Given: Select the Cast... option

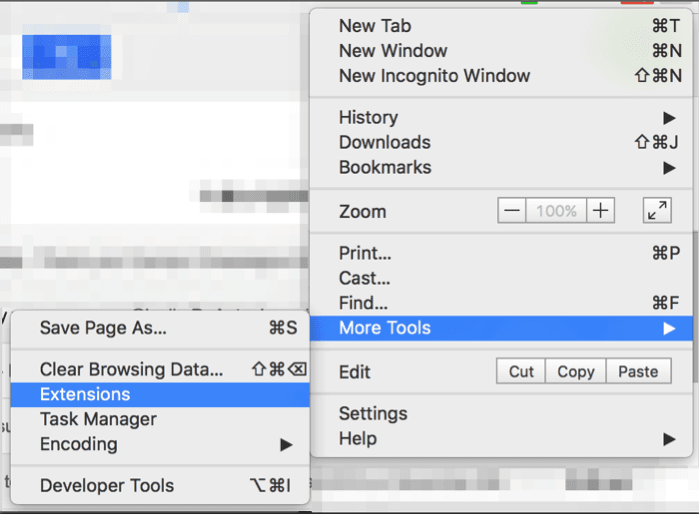Looking at the screenshot, I should [364, 279].
